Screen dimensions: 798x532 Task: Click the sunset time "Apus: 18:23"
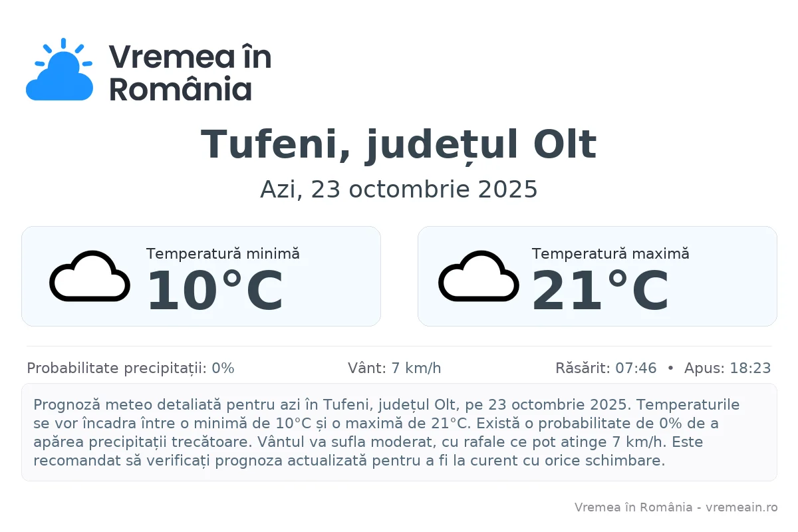click(728, 368)
